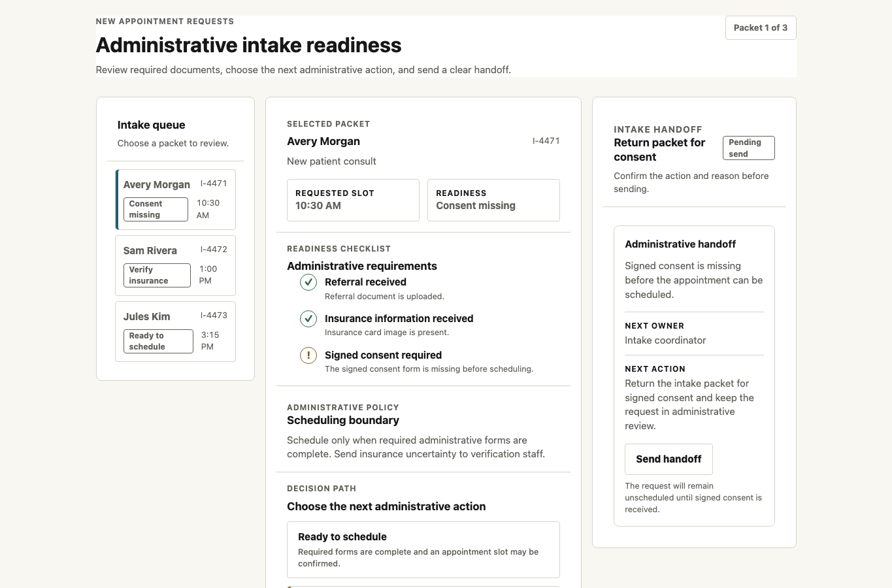
Task: Click the 3:15 PM time for Jules Kim
Action: pyautogui.click(x=210, y=340)
